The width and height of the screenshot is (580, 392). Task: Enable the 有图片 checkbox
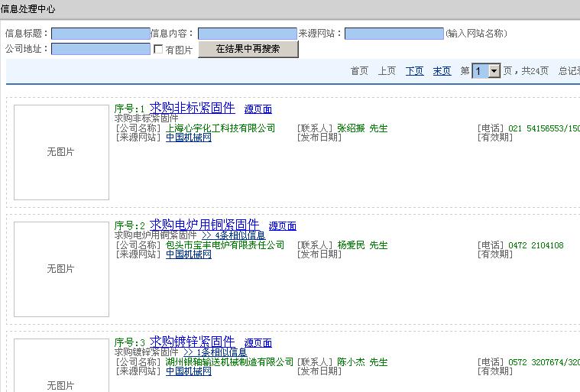[159, 50]
